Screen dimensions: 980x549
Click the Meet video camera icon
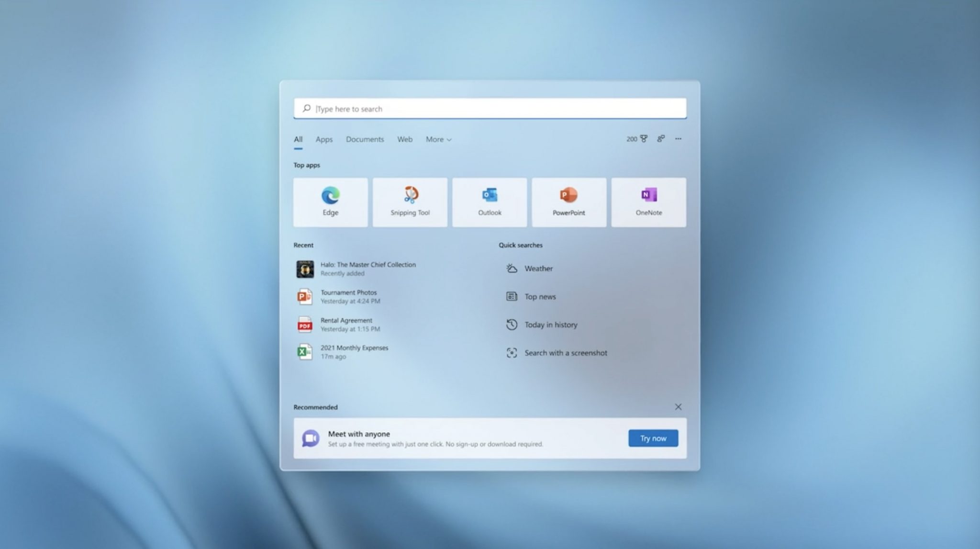click(x=311, y=438)
